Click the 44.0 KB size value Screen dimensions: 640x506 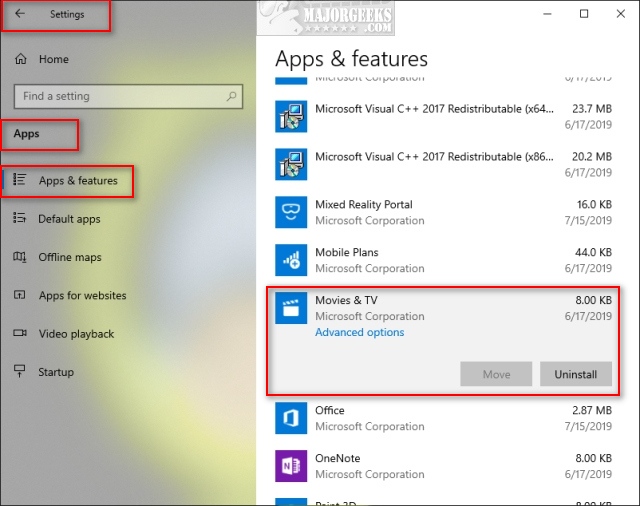(x=593, y=253)
